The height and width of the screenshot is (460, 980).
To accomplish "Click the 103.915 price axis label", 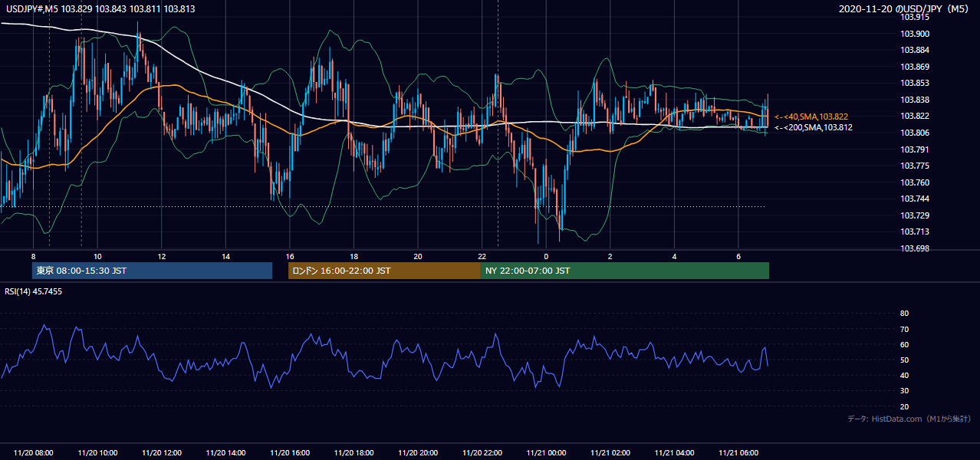I will (915, 17).
